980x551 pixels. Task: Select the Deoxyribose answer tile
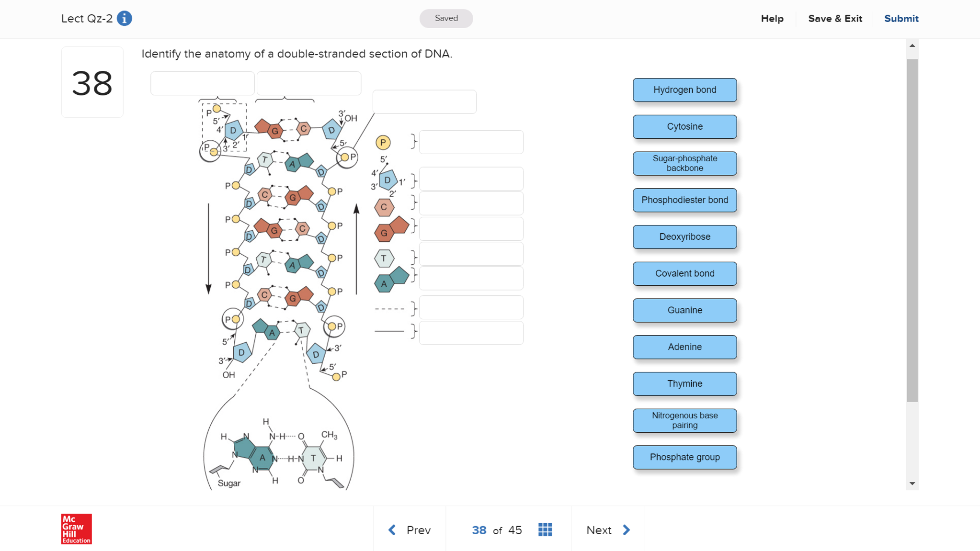click(684, 237)
